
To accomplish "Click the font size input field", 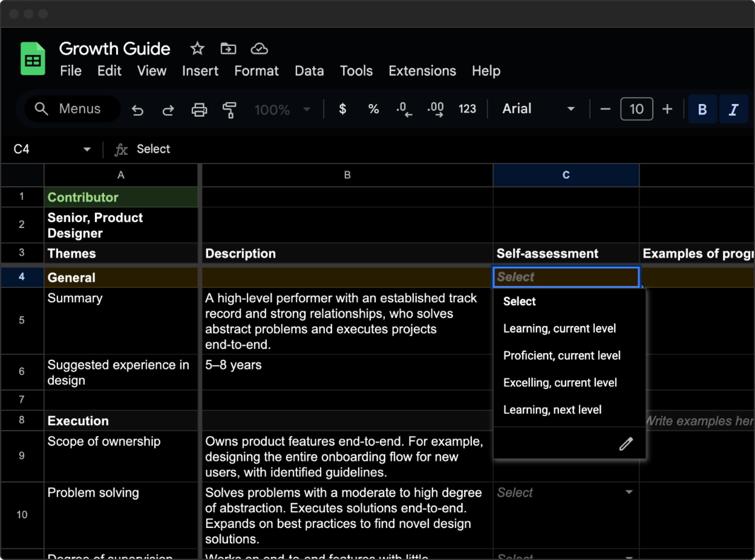I will click(636, 109).
